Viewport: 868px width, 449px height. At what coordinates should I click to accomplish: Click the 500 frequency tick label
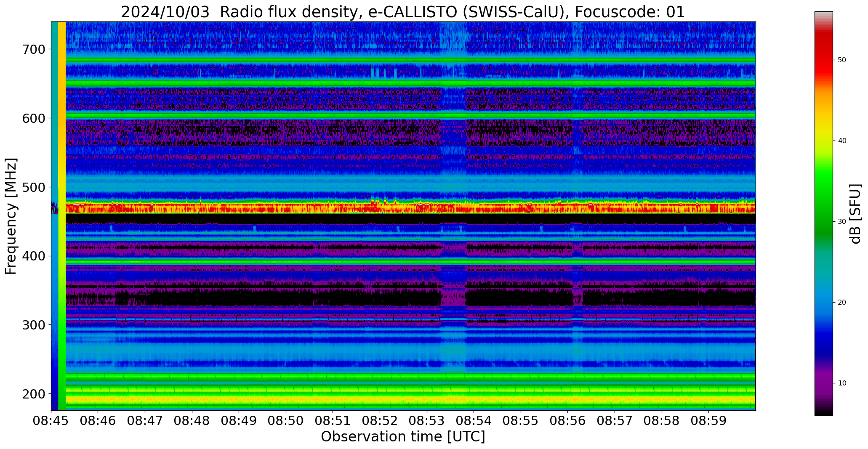(x=33, y=187)
